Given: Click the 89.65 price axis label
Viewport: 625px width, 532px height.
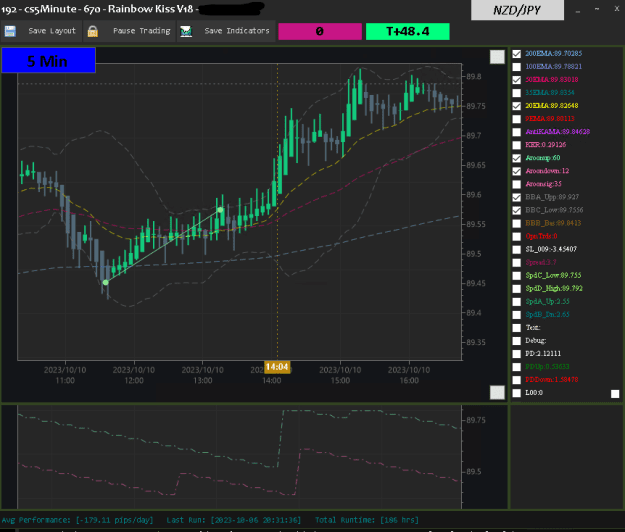Looking at the screenshot, I should point(476,165).
